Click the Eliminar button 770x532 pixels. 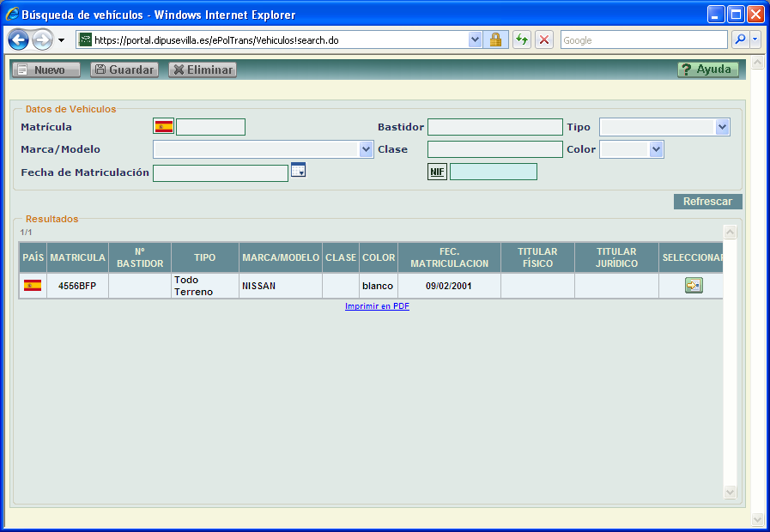(x=203, y=70)
